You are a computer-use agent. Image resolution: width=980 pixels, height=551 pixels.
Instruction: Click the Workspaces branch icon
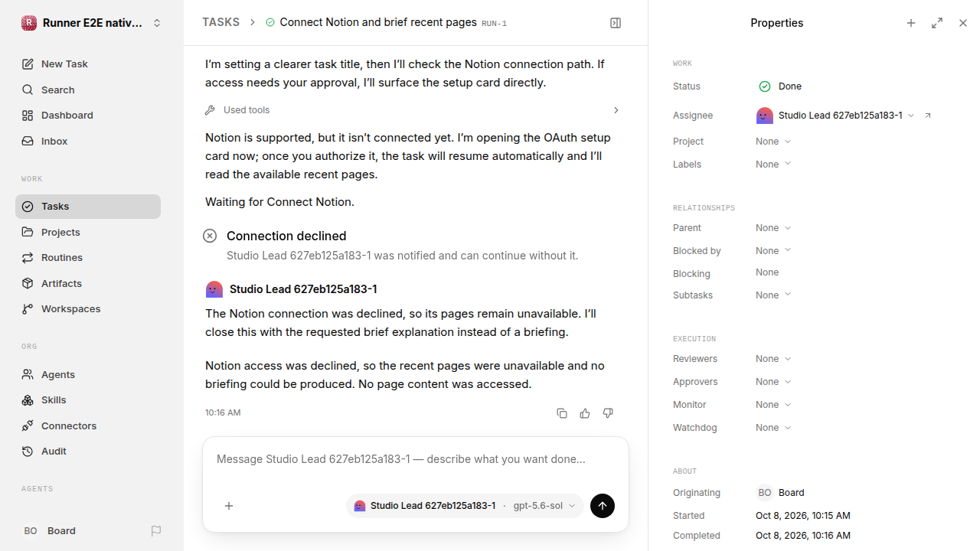coord(28,309)
